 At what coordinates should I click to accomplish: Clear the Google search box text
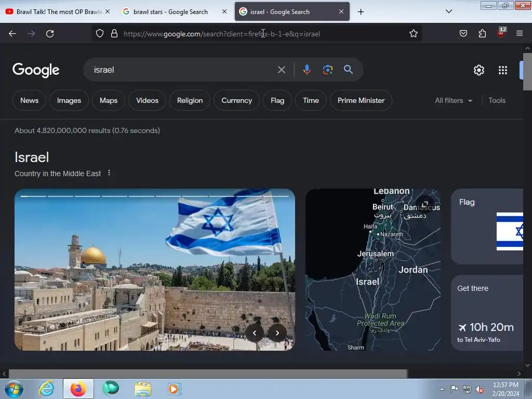coord(281,70)
